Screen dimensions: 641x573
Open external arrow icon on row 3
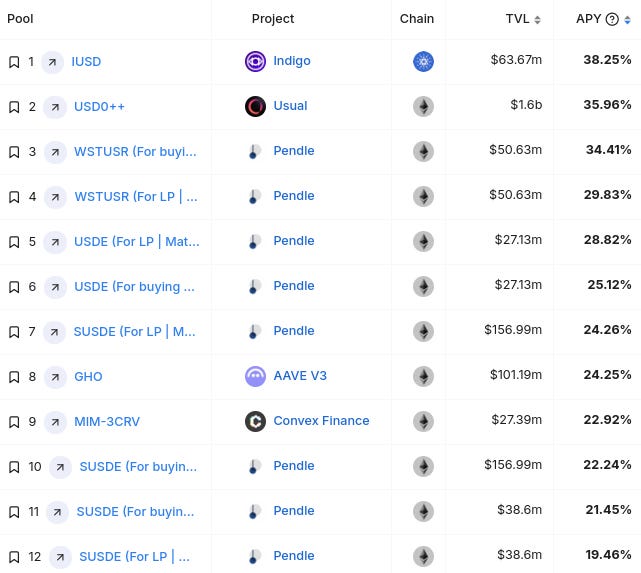pos(55,152)
